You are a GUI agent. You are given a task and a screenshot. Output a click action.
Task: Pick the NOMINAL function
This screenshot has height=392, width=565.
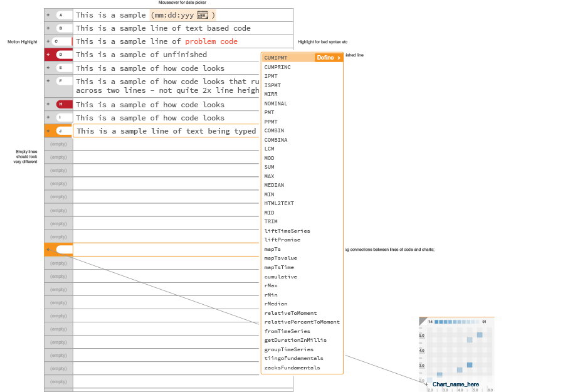tap(276, 103)
